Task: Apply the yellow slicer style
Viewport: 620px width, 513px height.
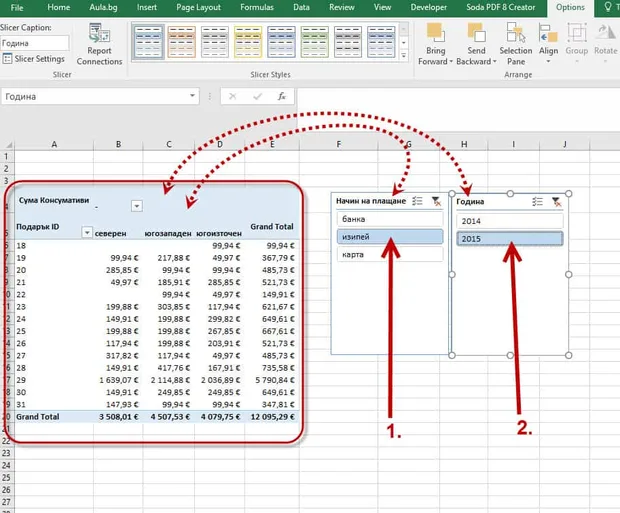Action: coord(248,42)
